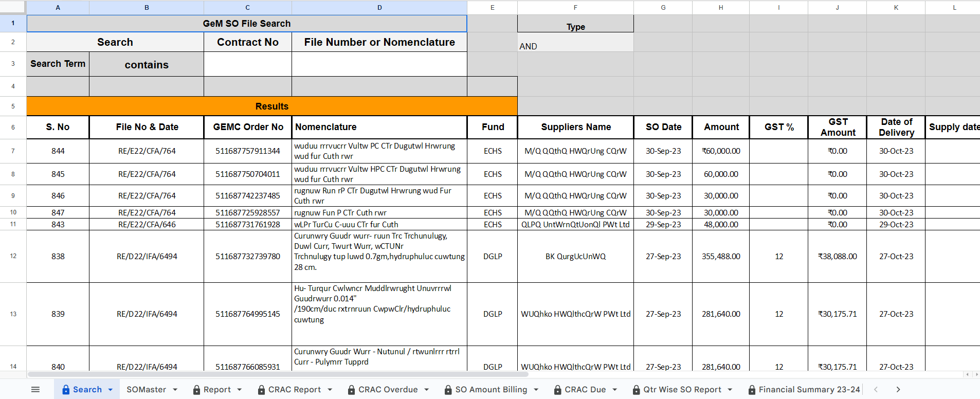
Task: Open SO Amount Billing tab dropdown arrow
Action: coord(536,390)
